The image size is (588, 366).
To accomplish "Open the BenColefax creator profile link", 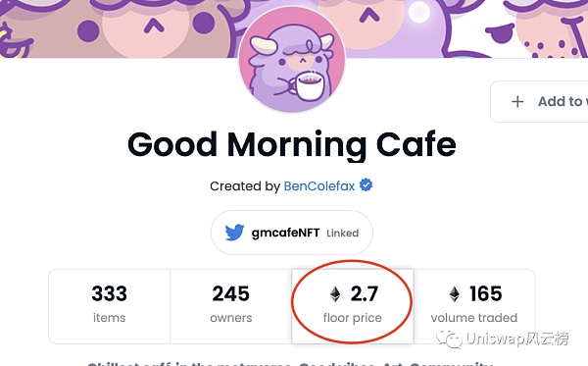I will coord(319,186).
